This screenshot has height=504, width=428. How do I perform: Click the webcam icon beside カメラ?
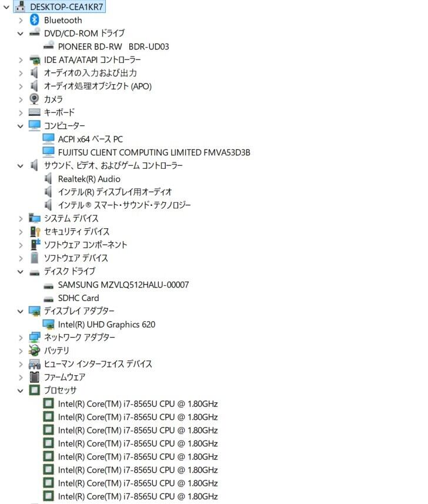point(34,99)
